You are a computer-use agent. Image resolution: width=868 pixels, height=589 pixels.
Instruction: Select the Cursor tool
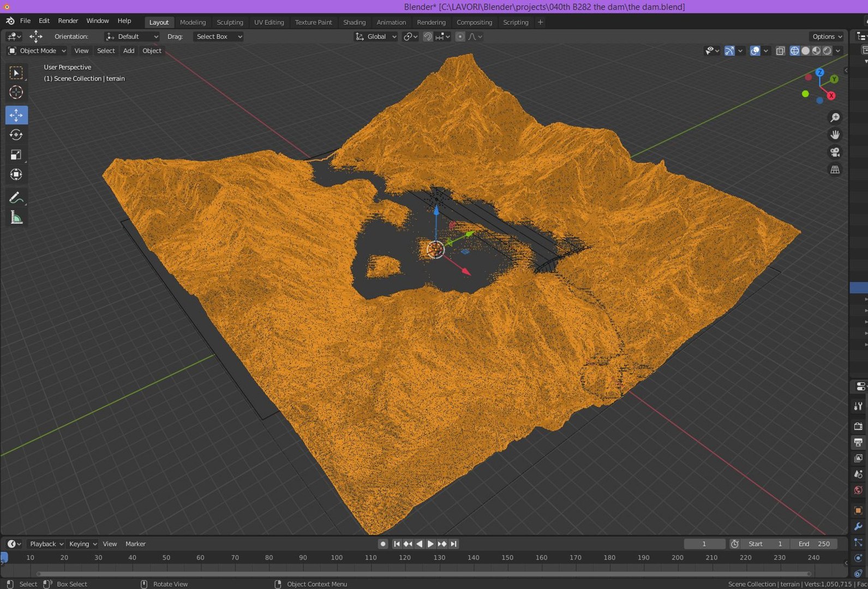coord(16,92)
